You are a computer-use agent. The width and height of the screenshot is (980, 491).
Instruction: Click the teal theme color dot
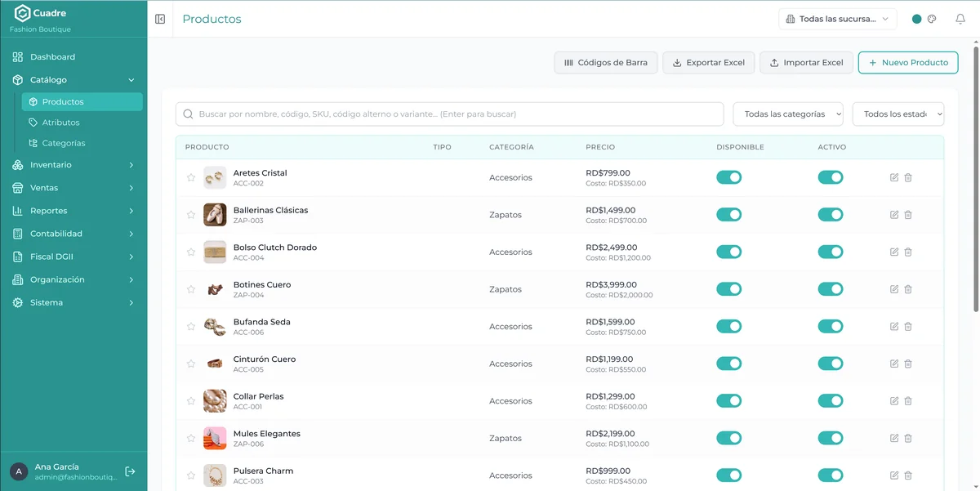916,19
